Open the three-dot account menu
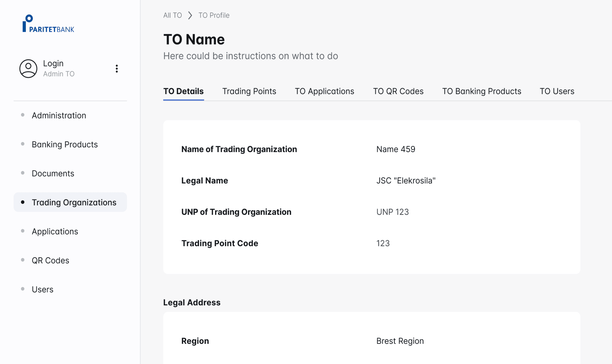Screen dimensions: 612x364 (117, 69)
